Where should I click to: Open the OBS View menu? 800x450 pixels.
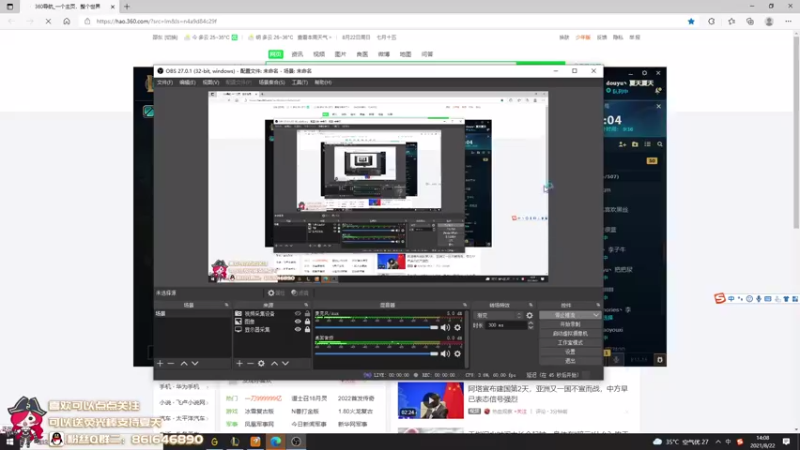point(211,82)
